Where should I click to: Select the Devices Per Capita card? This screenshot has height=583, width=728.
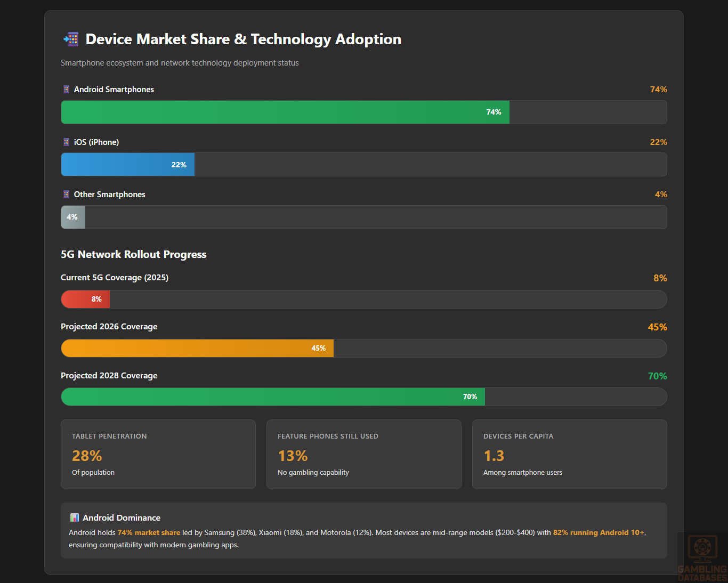[569, 454]
